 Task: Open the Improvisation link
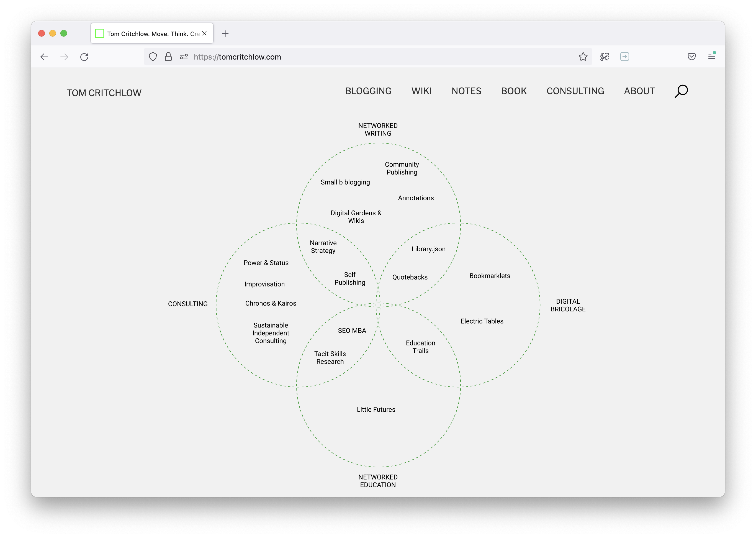click(x=264, y=284)
